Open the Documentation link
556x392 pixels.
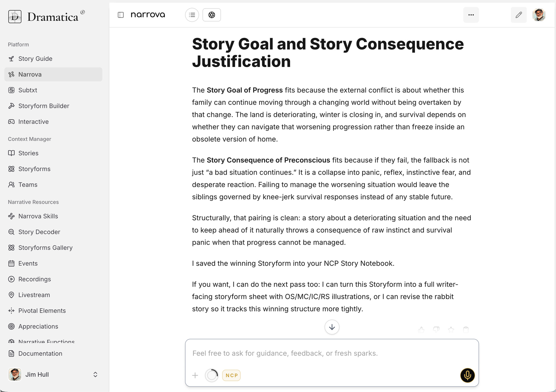click(x=40, y=353)
